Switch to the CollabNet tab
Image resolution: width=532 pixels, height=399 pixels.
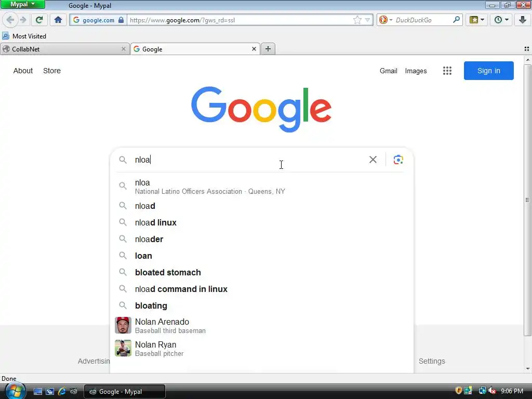(65, 49)
